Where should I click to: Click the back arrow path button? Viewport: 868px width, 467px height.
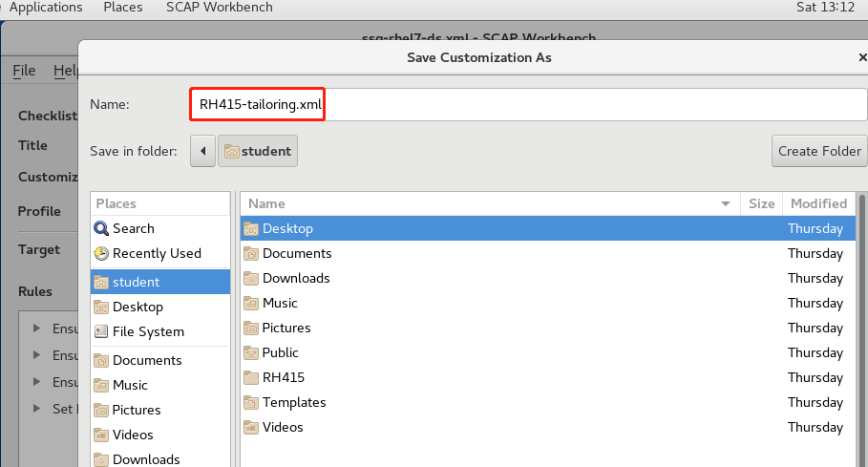(x=202, y=151)
